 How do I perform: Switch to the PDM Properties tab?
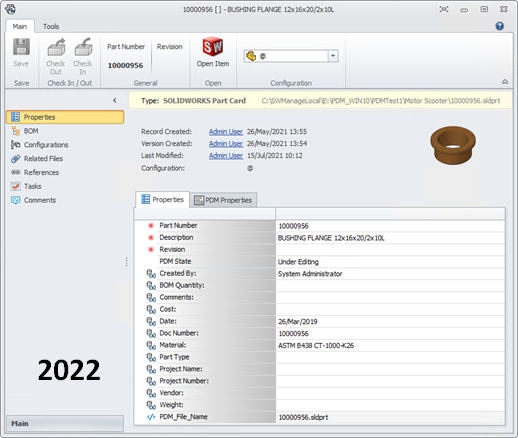223,200
